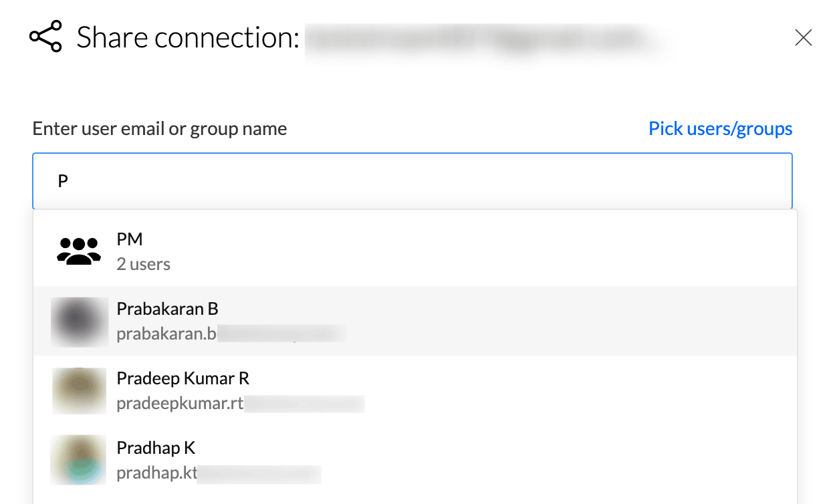
Task: Close the Share connection dialog
Action: (x=803, y=38)
